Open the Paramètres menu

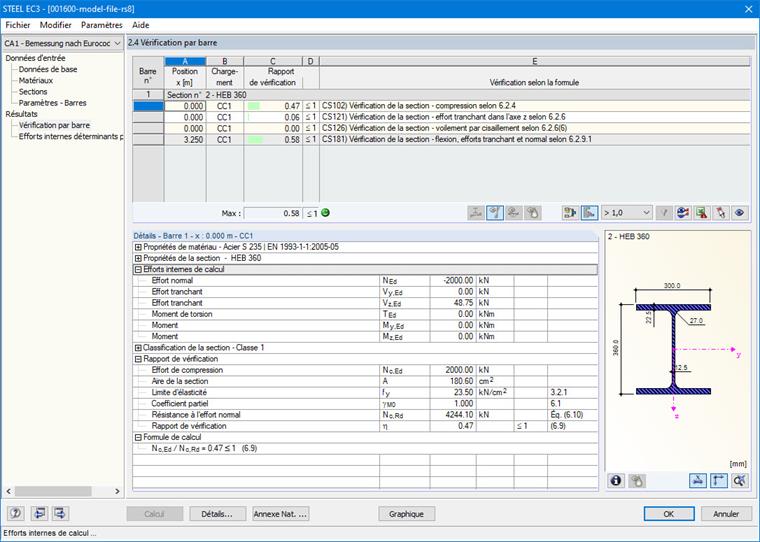pyautogui.click(x=101, y=25)
